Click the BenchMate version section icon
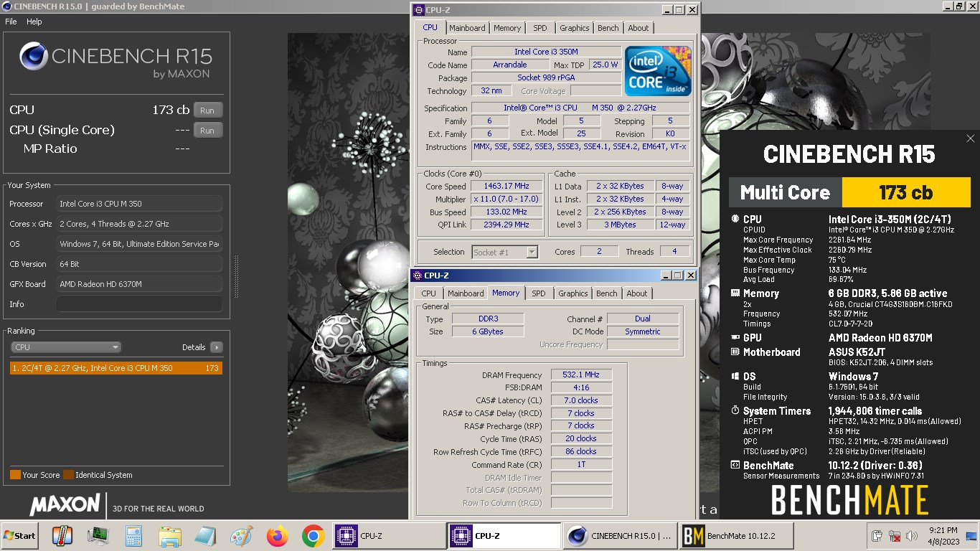Screen dimensions: 980x551 tap(735, 465)
